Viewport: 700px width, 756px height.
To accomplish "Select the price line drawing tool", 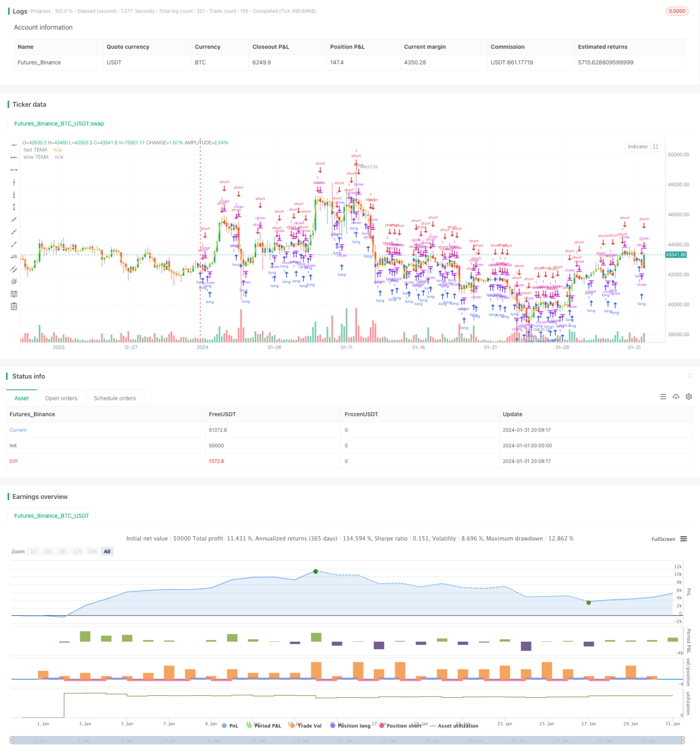I will tap(14, 256).
